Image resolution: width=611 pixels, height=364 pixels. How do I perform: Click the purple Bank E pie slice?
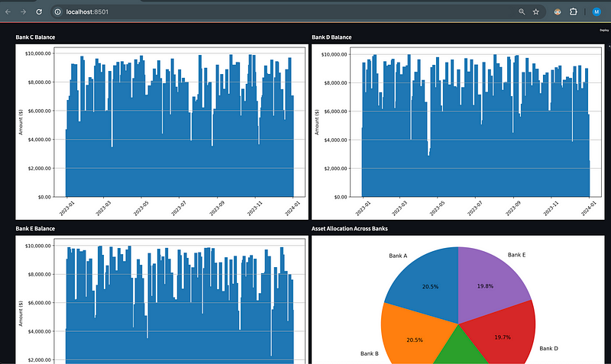[x=491, y=284]
